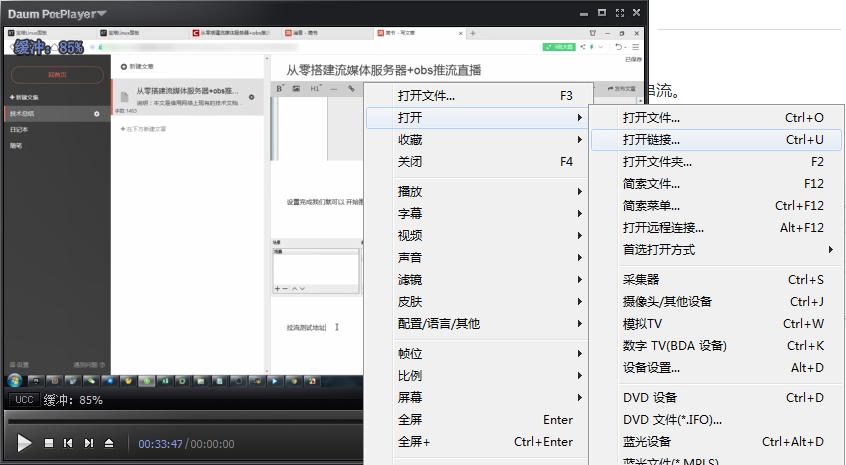Select 打开远程连接... Alt+F12 item
This screenshot has height=465, width=846.
(x=716, y=228)
